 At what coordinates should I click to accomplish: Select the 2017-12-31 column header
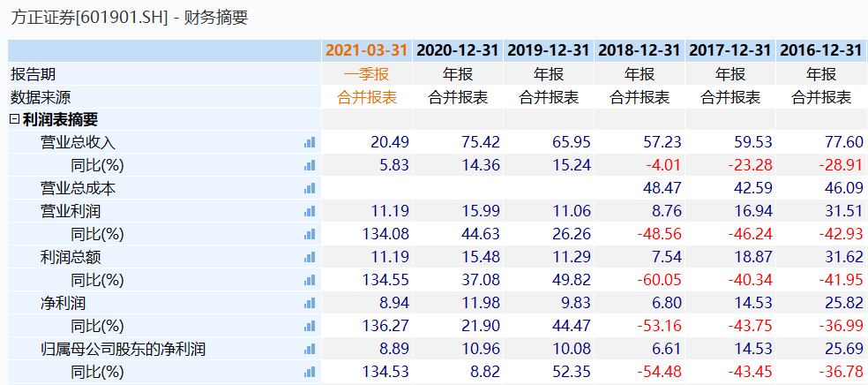(730, 50)
